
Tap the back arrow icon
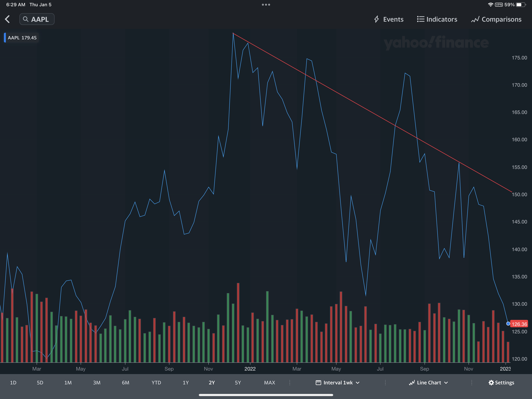[7, 19]
